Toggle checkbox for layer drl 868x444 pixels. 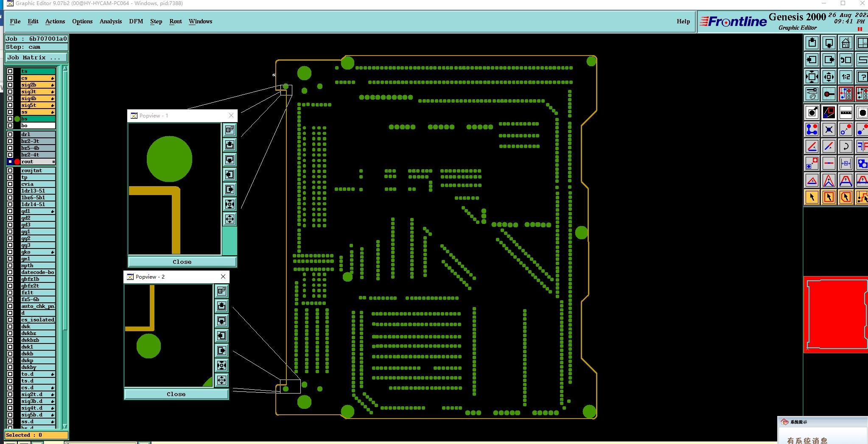point(10,134)
